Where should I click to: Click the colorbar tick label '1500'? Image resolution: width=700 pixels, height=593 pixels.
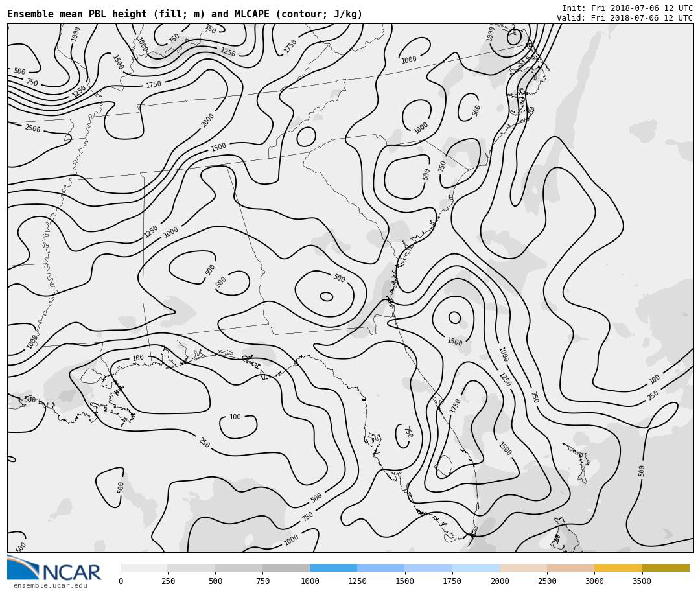pyautogui.click(x=405, y=581)
